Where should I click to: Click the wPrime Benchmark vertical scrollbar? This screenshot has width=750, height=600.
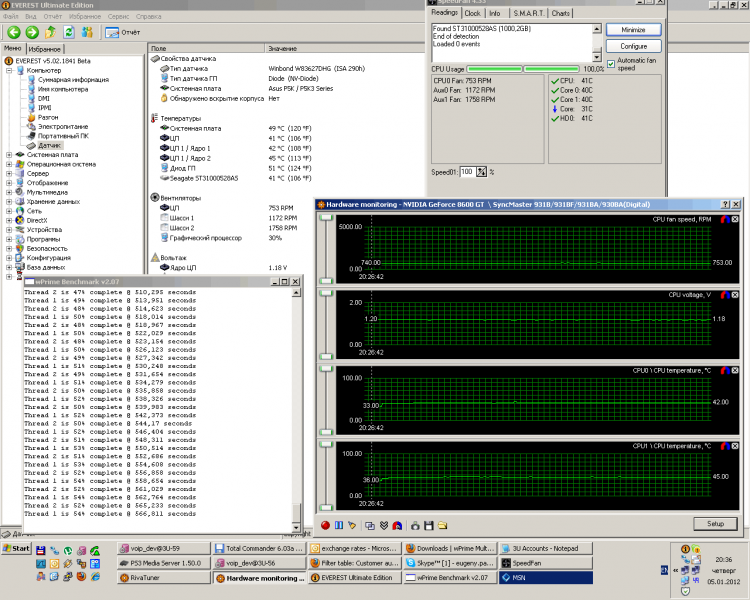coord(296,410)
